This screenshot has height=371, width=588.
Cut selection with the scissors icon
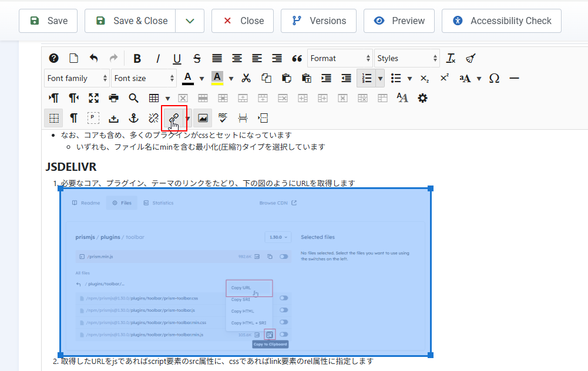246,78
